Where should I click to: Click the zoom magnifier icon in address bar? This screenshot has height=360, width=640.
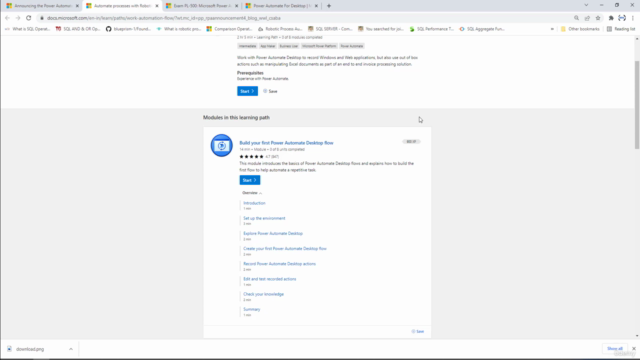click(576, 18)
